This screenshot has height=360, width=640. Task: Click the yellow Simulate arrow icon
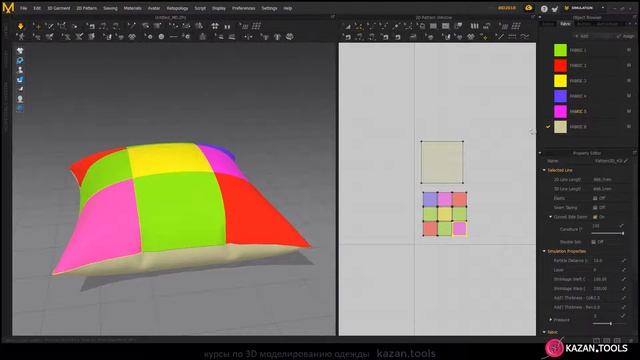tap(20, 26)
